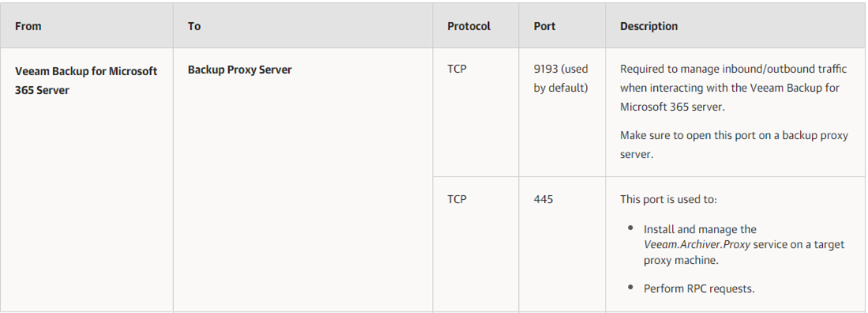The image size is (868, 313).
Task: Click the Veeam Backup for Microsoft 365 Server cell
Action: pyautogui.click(x=86, y=81)
